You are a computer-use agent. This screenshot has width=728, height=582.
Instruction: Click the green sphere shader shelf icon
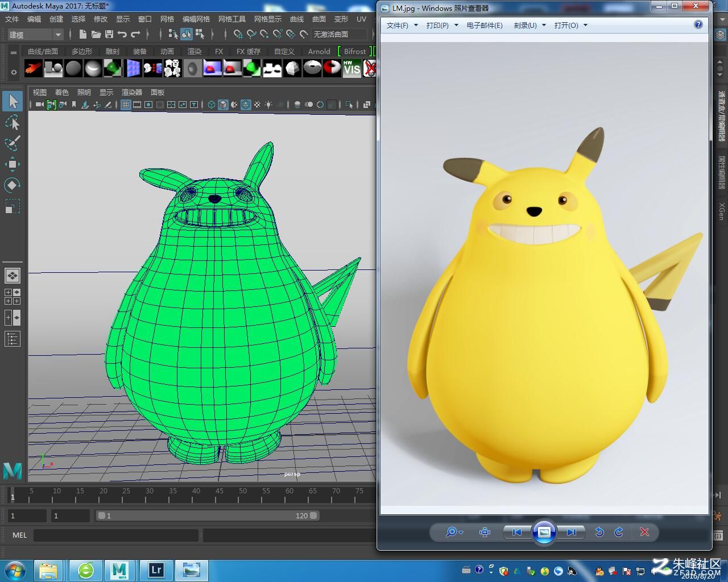[113, 69]
